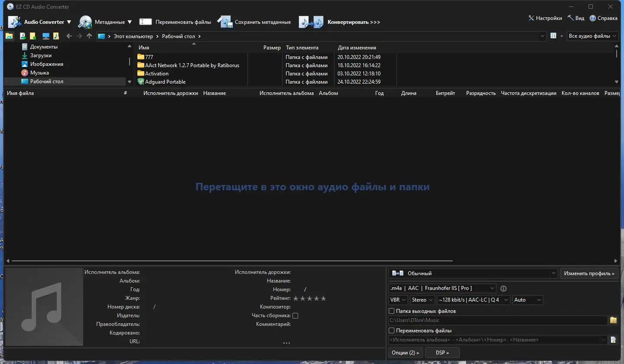Click the add folder icon
The width and height of the screenshot is (624, 364).
33,36
